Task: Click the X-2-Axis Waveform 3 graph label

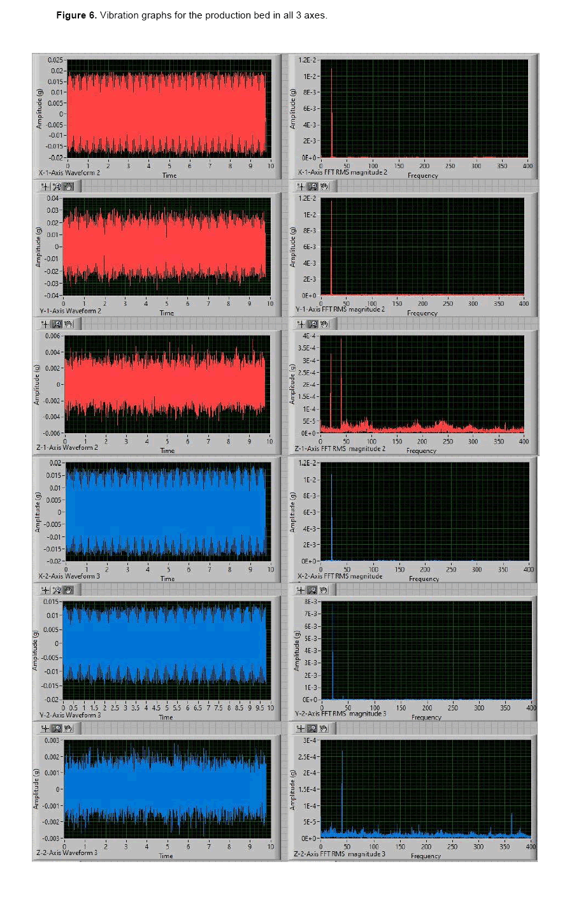Action: pyautogui.click(x=69, y=576)
